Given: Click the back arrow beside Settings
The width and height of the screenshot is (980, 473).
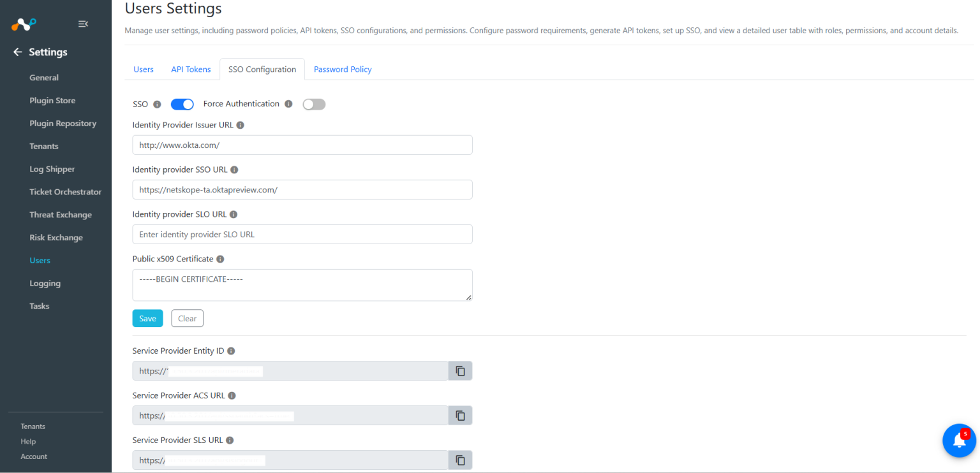Looking at the screenshot, I should coord(17,52).
